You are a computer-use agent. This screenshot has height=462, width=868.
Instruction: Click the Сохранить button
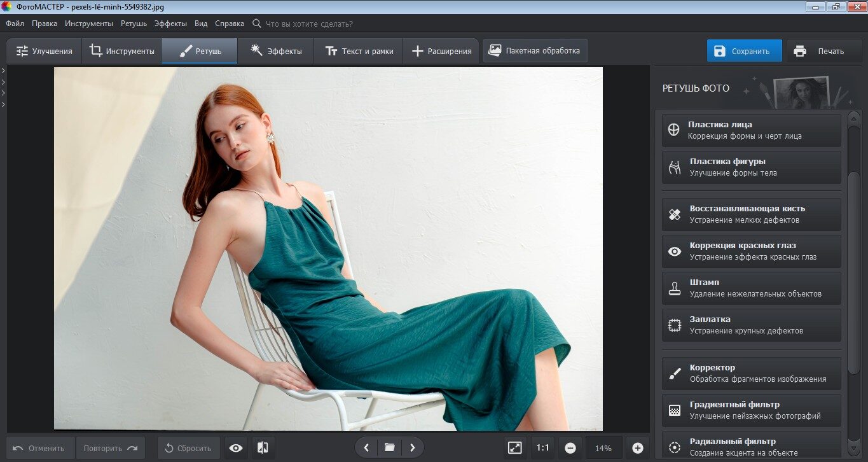(x=744, y=51)
